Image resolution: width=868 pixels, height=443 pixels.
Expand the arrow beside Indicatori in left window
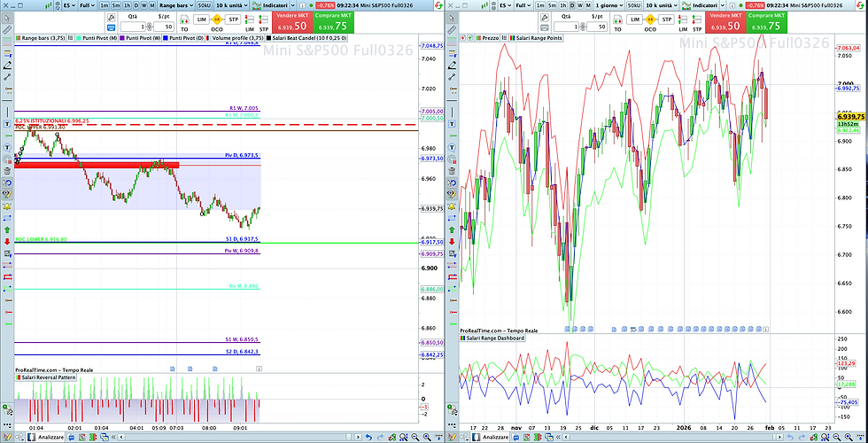click(293, 5)
